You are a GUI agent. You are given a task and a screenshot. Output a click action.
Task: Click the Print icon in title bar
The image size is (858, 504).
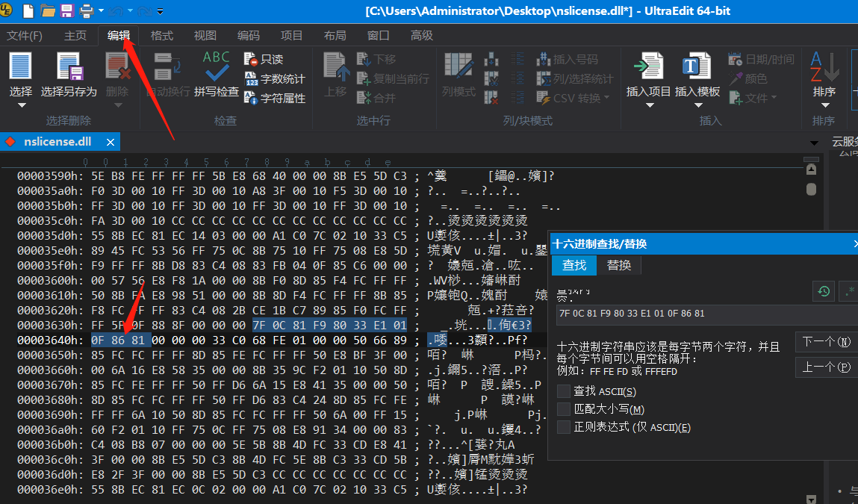(x=87, y=10)
